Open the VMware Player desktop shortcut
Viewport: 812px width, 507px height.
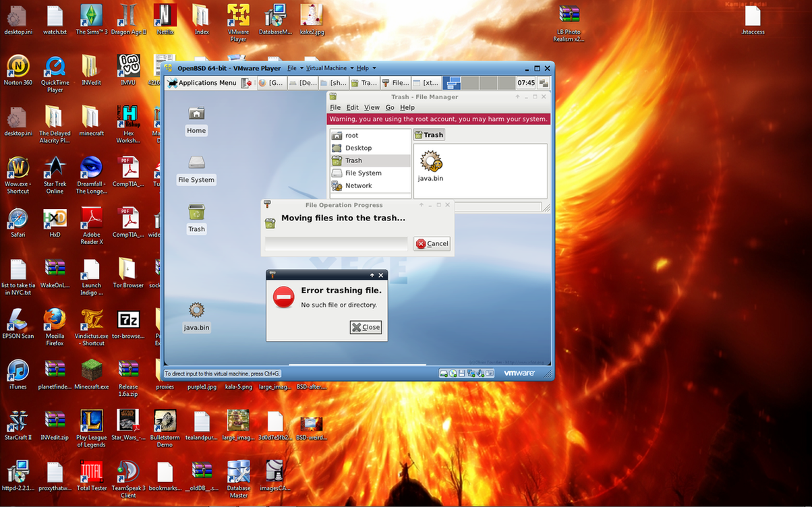click(x=238, y=24)
